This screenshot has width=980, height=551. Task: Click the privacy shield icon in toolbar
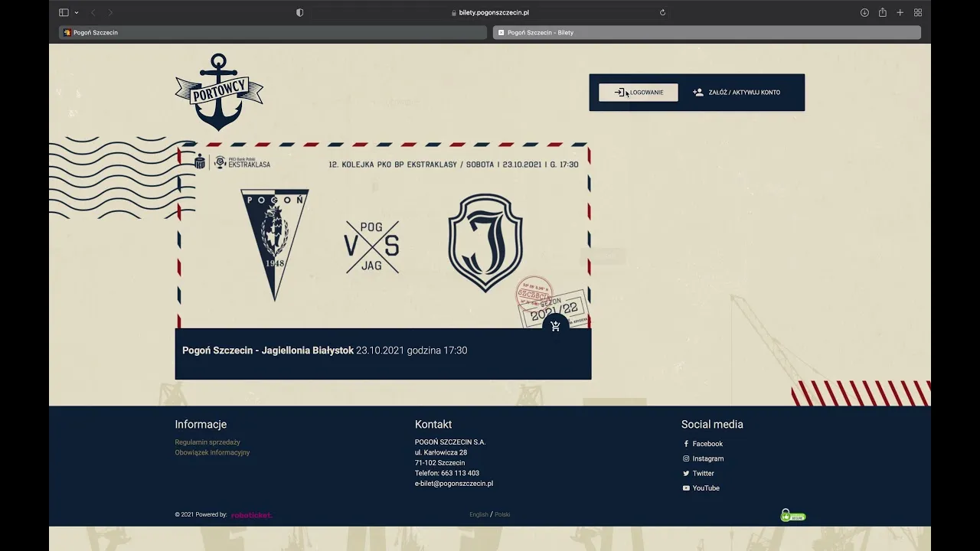click(x=299, y=12)
